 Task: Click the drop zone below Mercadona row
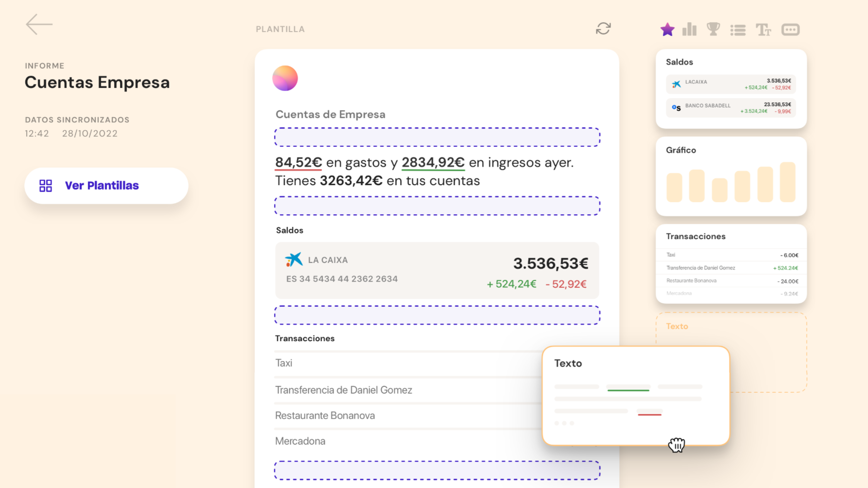[x=437, y=471]
